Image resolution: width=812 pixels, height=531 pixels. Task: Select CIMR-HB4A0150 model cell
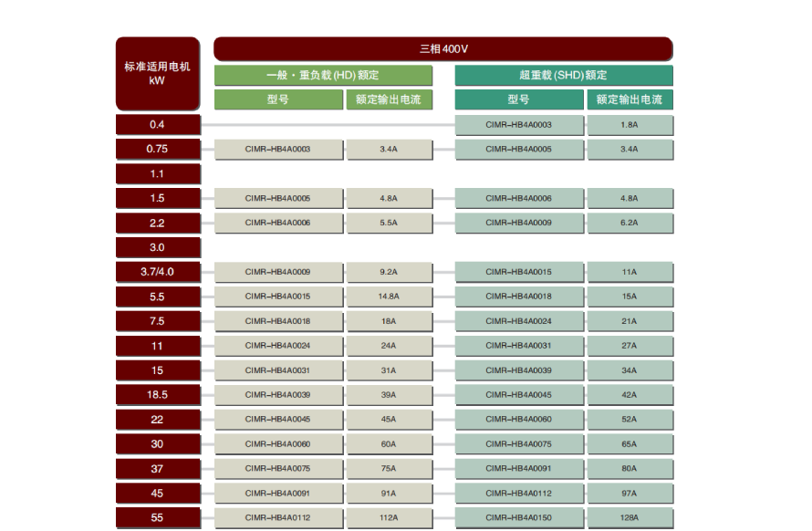[x=518, y=518]
